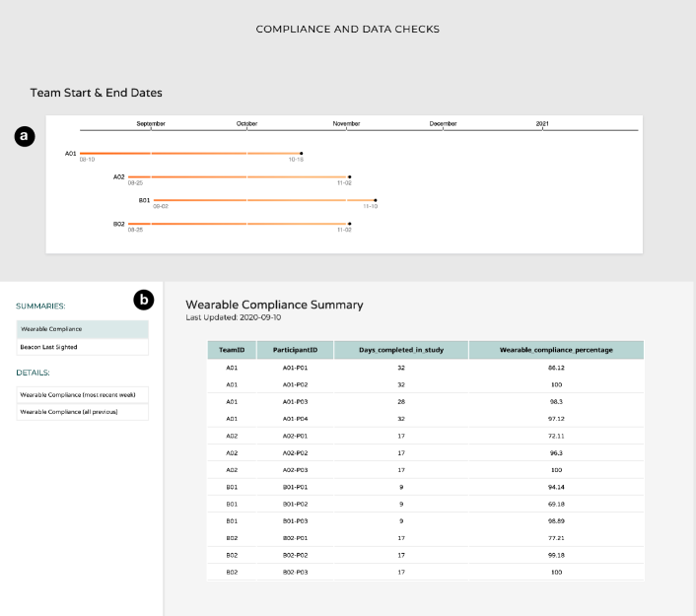696x616 pixels.
Task: Click the December axis label
Action: coord(443,124)
